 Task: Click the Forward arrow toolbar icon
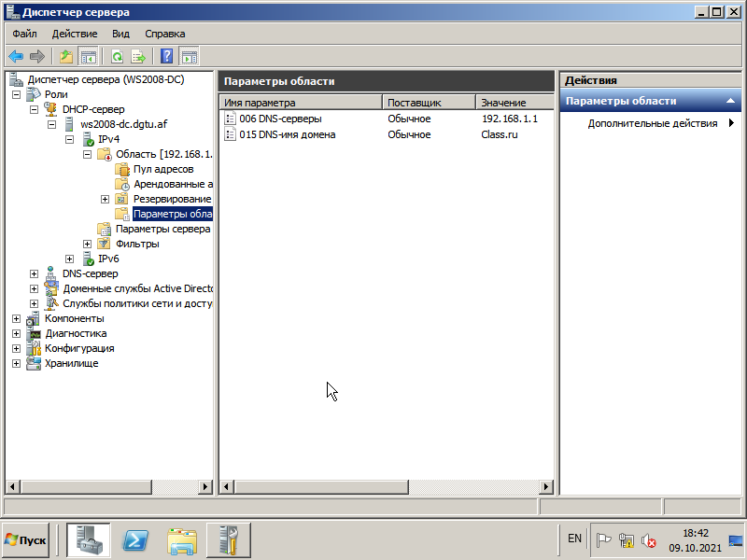pyautogui.click(x=36, y=57)
